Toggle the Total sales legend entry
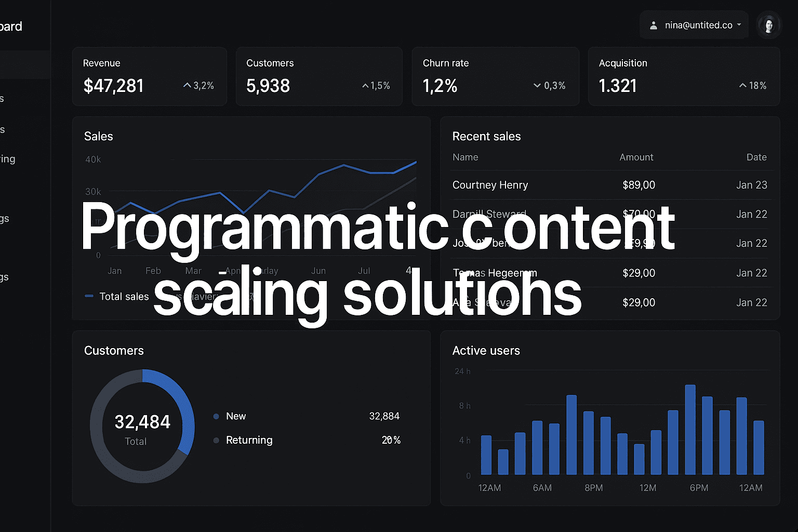 tap(117, 296)
